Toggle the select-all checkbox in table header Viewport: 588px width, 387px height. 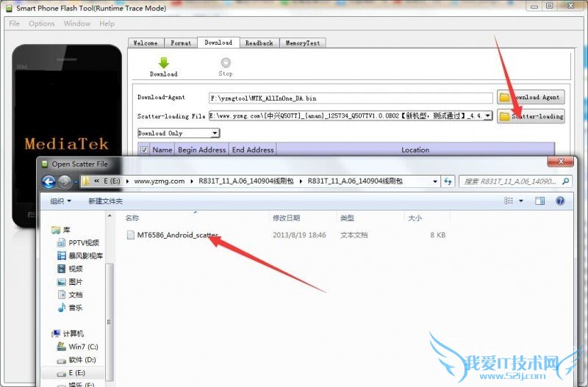click(143, 150)
